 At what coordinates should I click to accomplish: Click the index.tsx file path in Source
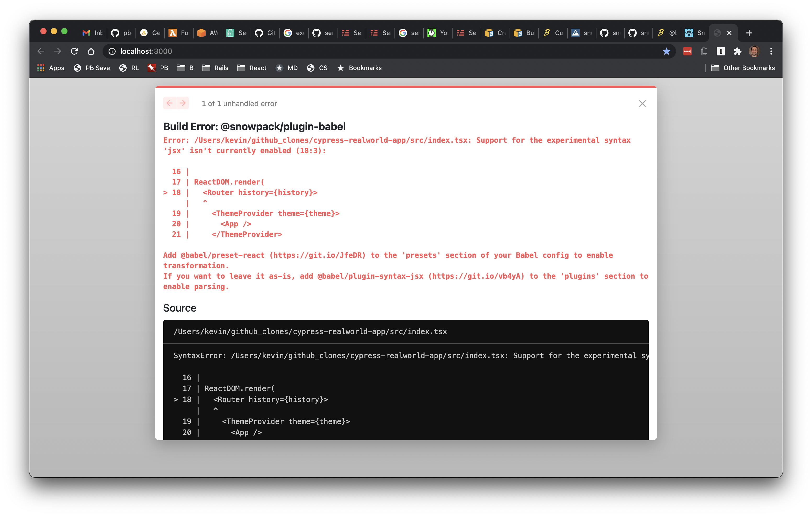310,332
